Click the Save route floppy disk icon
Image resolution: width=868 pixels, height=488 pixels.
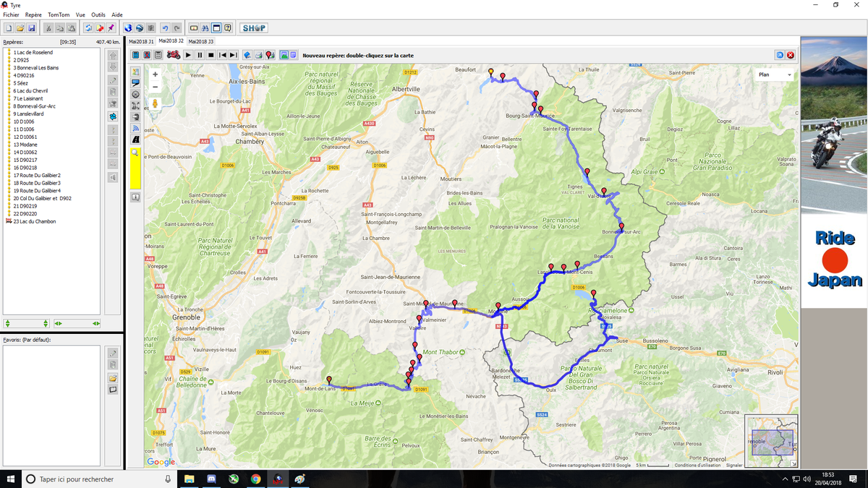tap(32, 28)
